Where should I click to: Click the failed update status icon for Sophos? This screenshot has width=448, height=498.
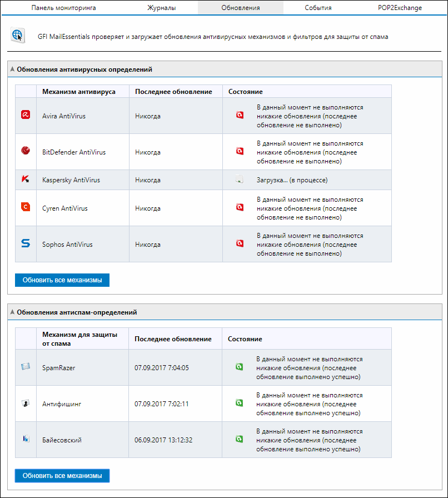(240, 243)
